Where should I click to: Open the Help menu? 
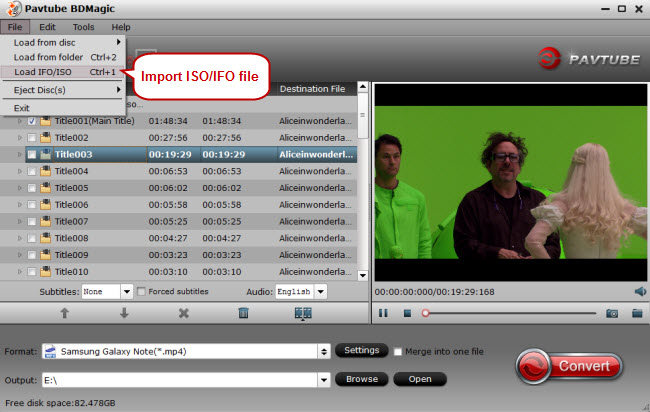point(121,27)
